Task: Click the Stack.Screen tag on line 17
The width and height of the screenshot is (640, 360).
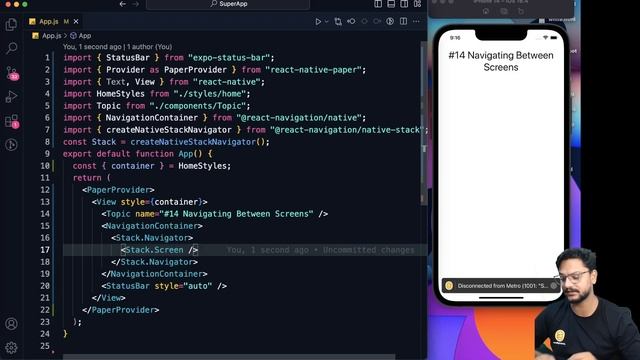Action: [159, 250]
